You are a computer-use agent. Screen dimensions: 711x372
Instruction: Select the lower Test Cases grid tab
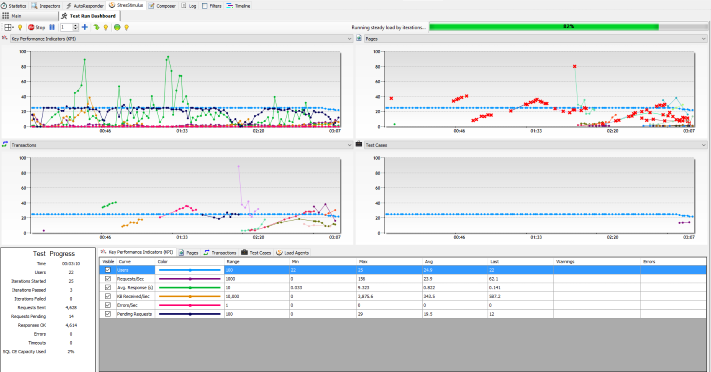click(256, 252)
